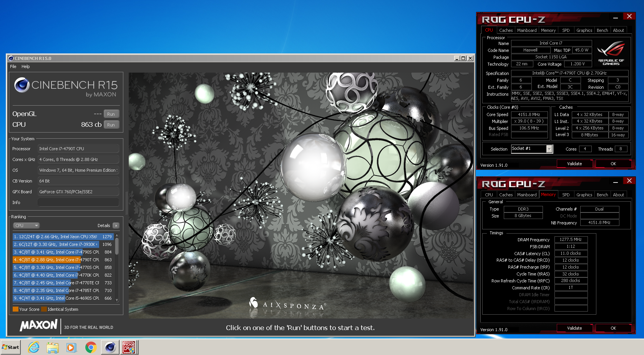Select ranking entry i7-4770S 858
Image resolution: width=644 pixels, height=355 pixels.
[63, 267]
